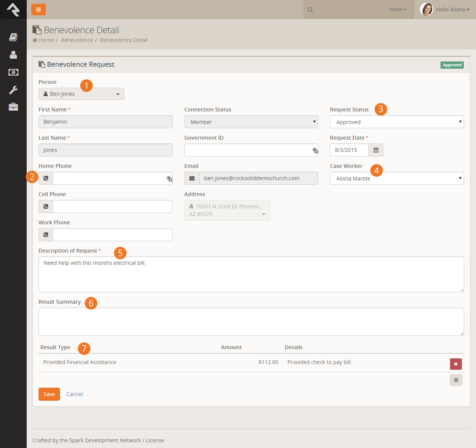The height and width of the screenshot is (448, 476).
Task: Open the Name search filter menu
Action: pyautogui.click(x=397, y=10)
